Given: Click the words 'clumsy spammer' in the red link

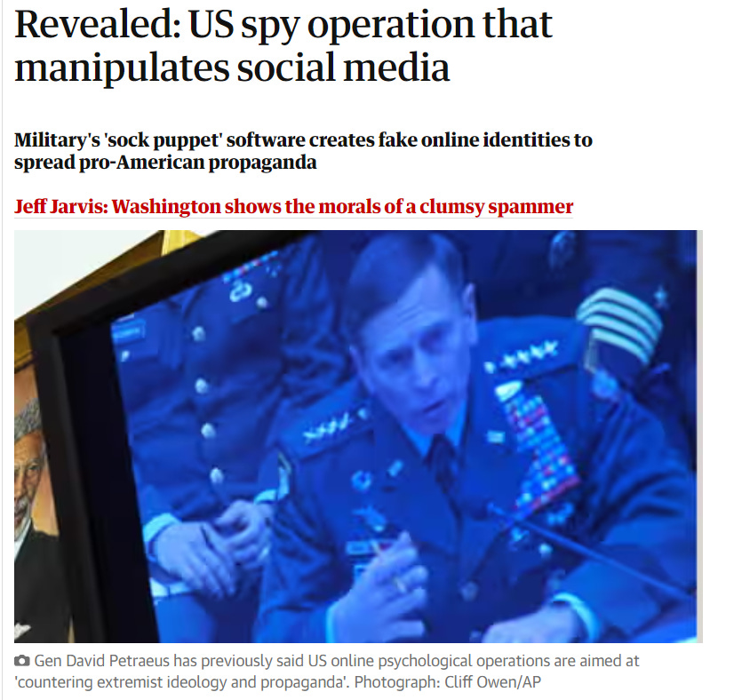Looking at the screenshot, I should [497, 206].
